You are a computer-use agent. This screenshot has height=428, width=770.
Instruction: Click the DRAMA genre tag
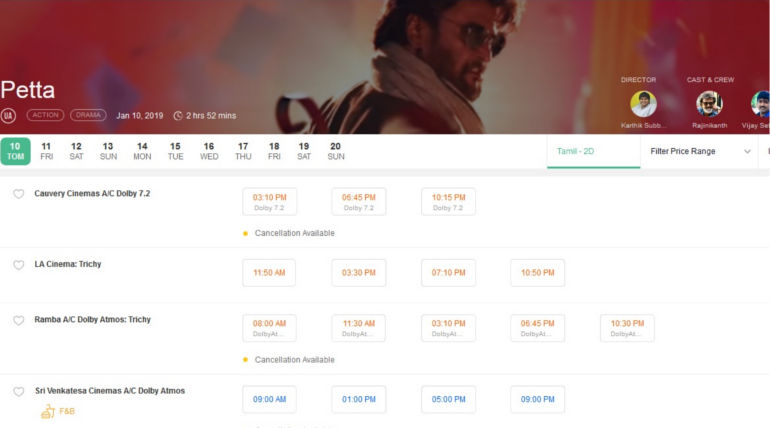tap(88, 115)
